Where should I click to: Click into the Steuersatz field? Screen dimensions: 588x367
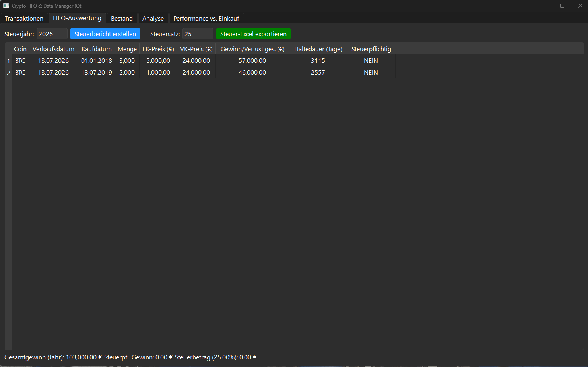[x=198, y=34]
